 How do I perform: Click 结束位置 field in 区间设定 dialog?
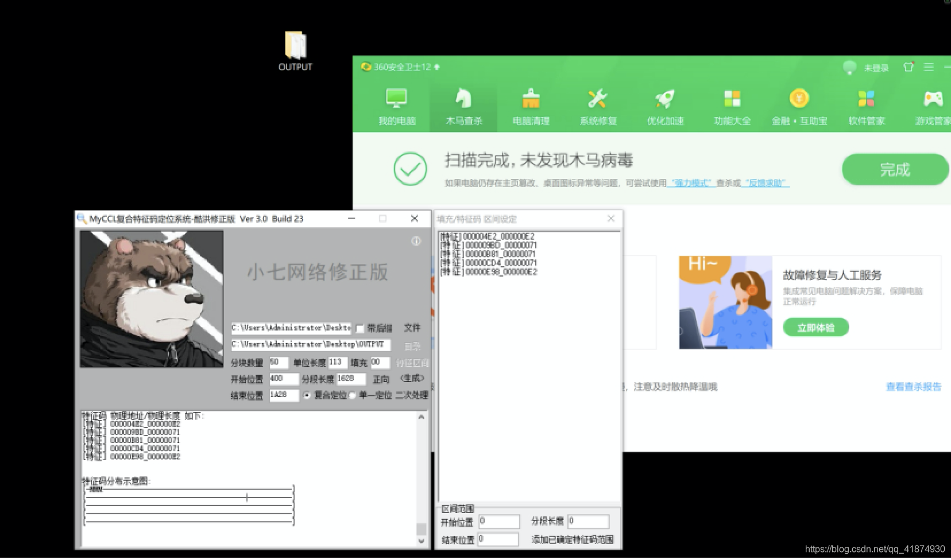coord(498,539)
